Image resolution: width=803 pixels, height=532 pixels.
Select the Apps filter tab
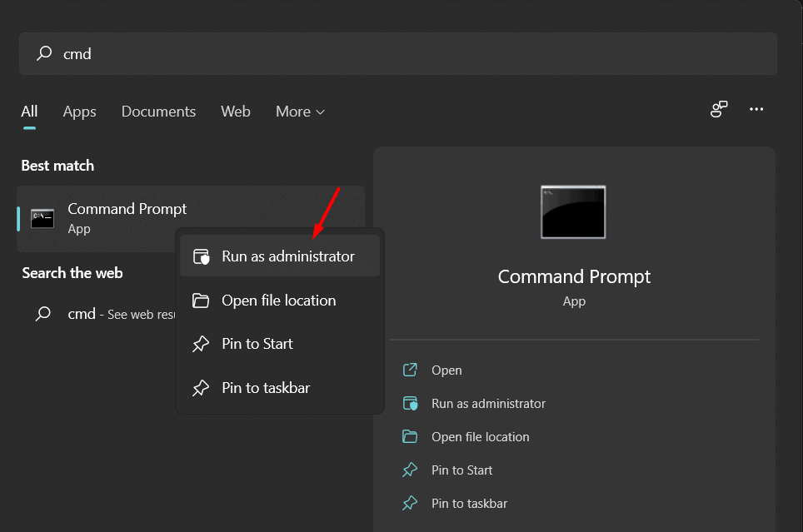79,112
